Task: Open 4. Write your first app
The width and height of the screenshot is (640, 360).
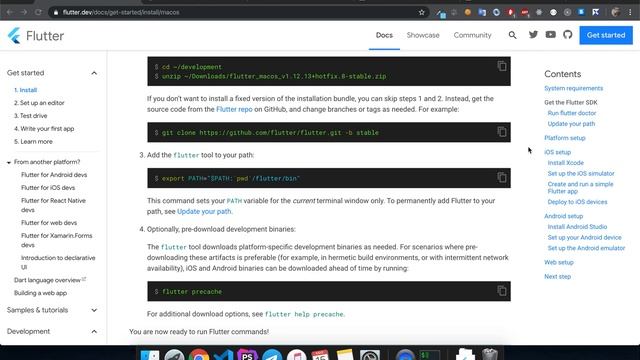Action: tap(44, 129)
